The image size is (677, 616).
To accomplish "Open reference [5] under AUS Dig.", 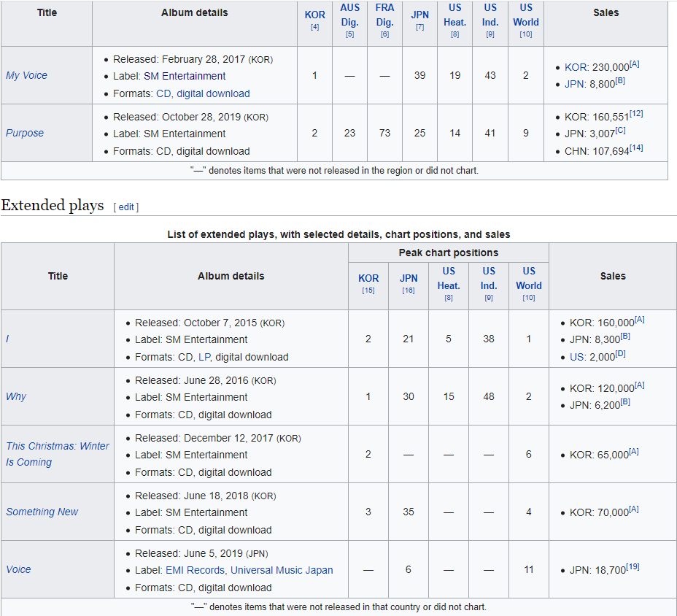I will (349, 34).
